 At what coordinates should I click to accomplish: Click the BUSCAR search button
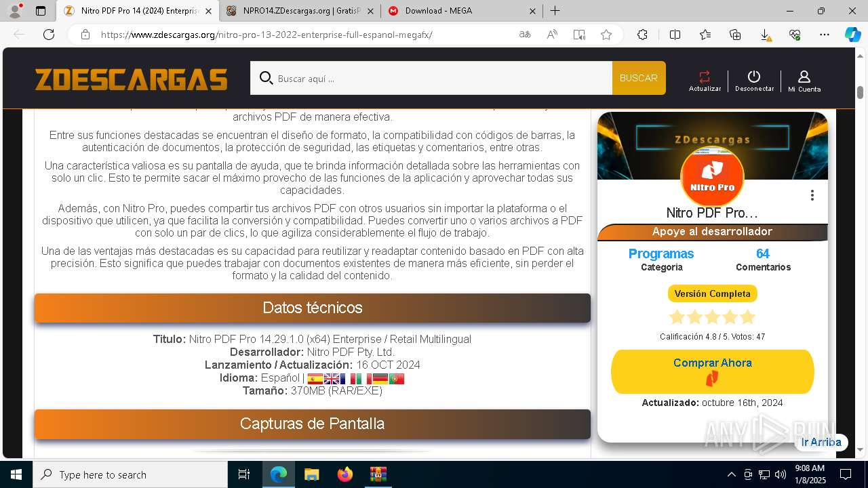tap(639, 78)
